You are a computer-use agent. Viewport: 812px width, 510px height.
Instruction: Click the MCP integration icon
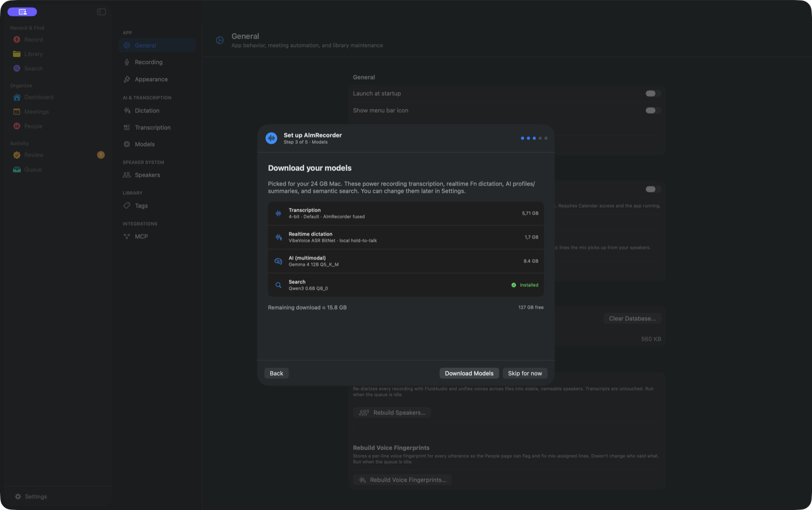(x=127, y=236)
